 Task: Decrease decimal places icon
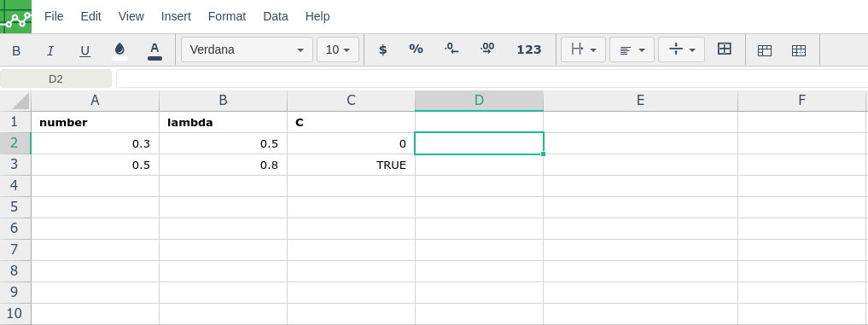pos(451,49)
